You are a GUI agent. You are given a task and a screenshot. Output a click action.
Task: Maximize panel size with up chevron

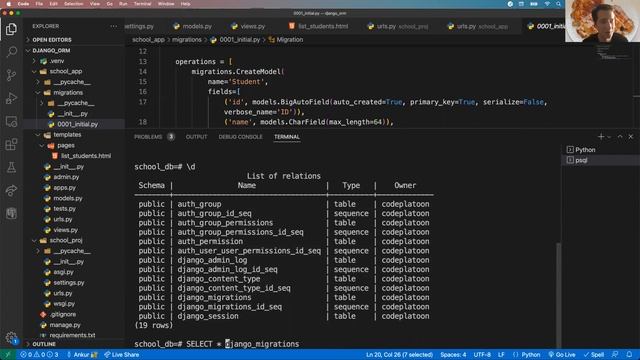[620, 137]
